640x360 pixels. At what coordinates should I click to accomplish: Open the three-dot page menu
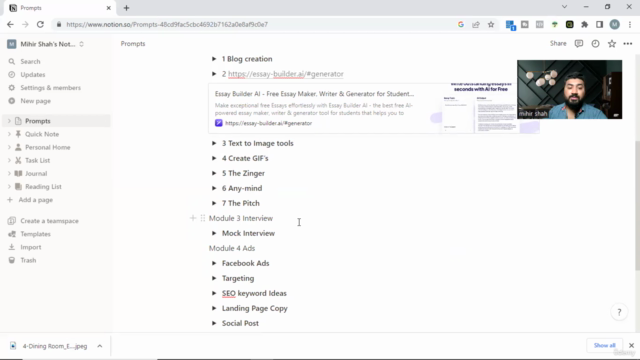click(x=628, y=44)
